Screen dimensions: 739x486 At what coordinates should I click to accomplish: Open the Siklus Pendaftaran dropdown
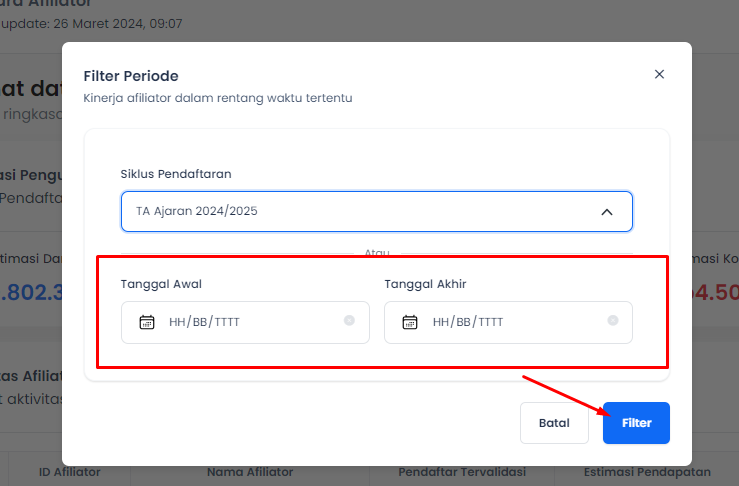[377, 211]
